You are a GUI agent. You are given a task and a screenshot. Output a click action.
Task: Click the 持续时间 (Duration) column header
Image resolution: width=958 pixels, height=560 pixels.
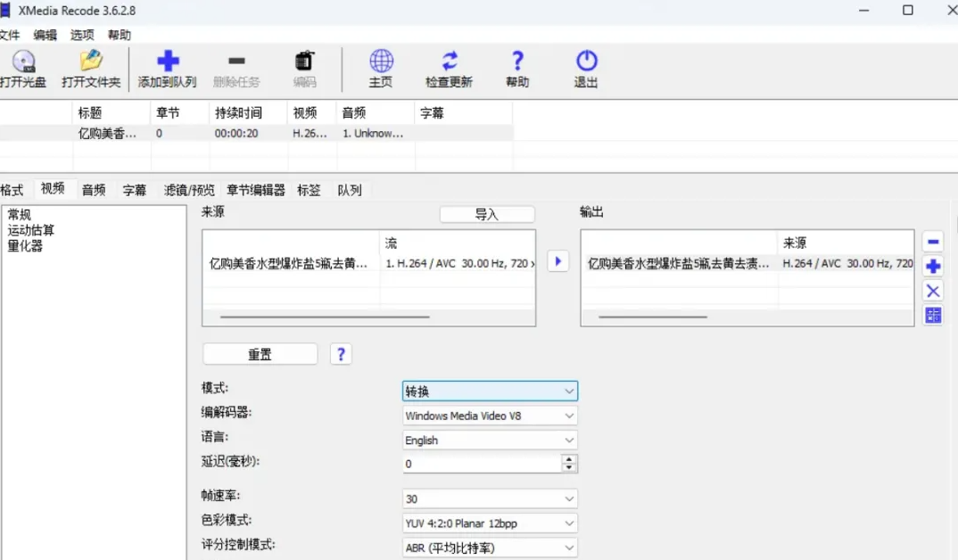point(249,113)
